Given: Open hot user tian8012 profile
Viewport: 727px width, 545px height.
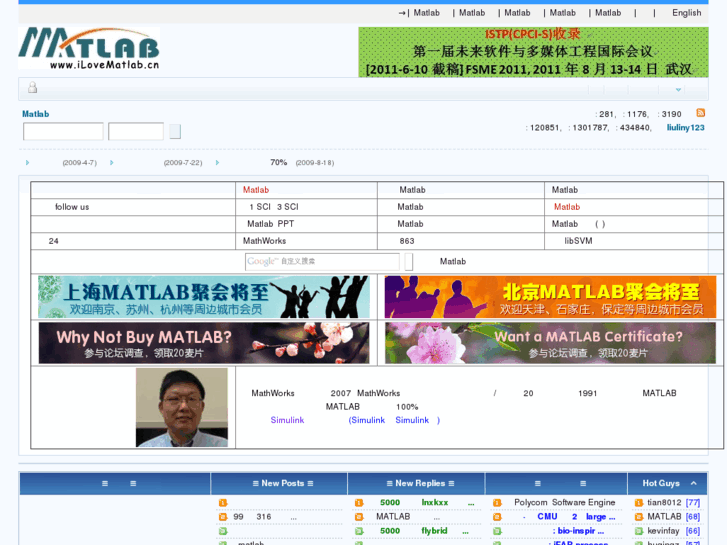Looking at the screenshot, I should pos(664,502).
